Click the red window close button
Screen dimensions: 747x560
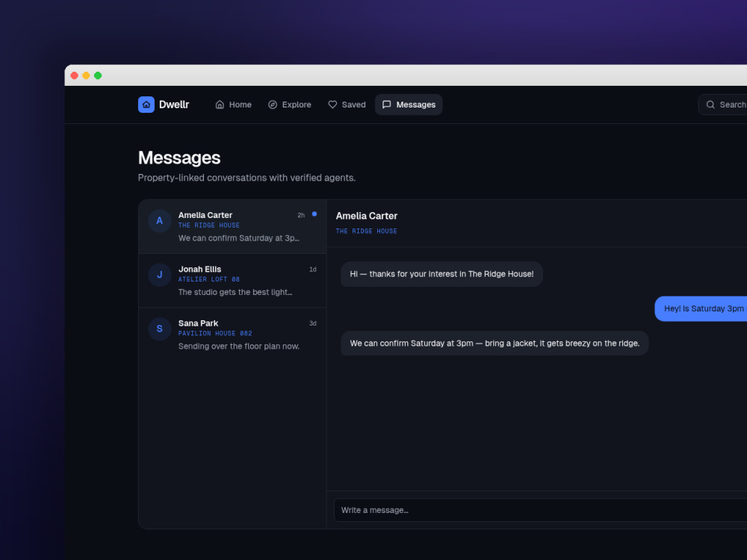click(74, 75)
